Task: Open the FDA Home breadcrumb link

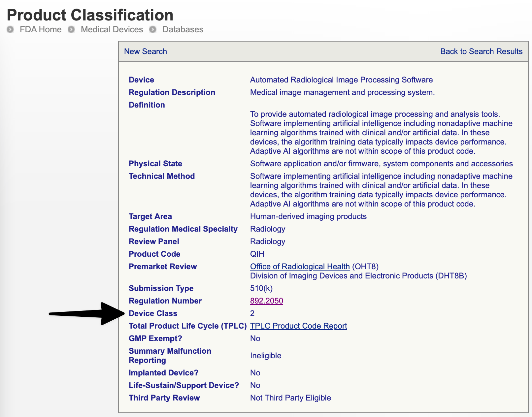Action: (x=41, y=30)
